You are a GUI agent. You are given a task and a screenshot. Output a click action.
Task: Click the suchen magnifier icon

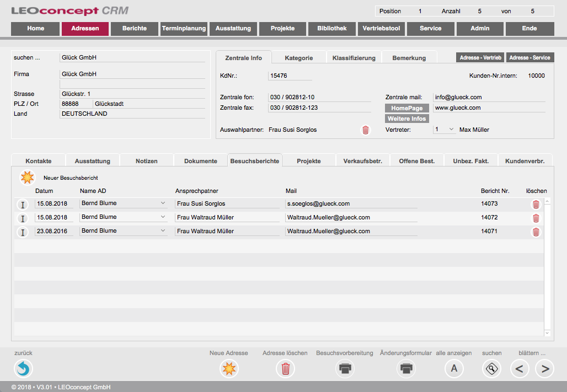(x=491, y=368)
